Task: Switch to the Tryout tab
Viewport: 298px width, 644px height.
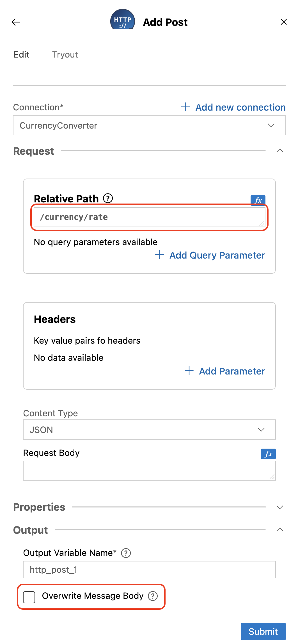Action: tap(65, 54)
